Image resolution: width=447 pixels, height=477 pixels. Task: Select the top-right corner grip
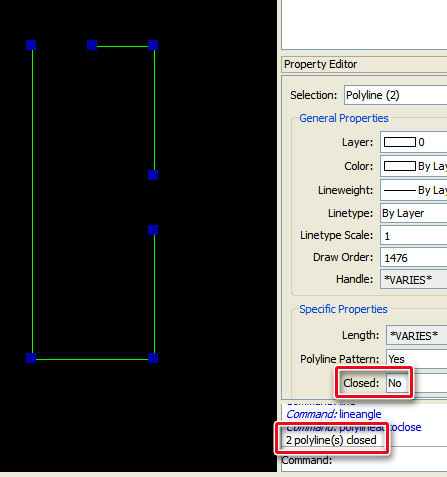coord(153,45)
